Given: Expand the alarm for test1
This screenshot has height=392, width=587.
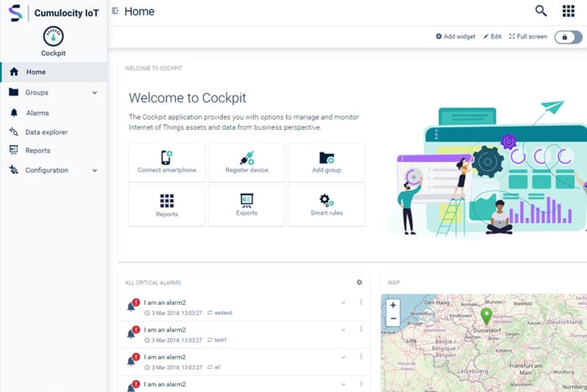Looking at the screenshot, I should (343, 330).
